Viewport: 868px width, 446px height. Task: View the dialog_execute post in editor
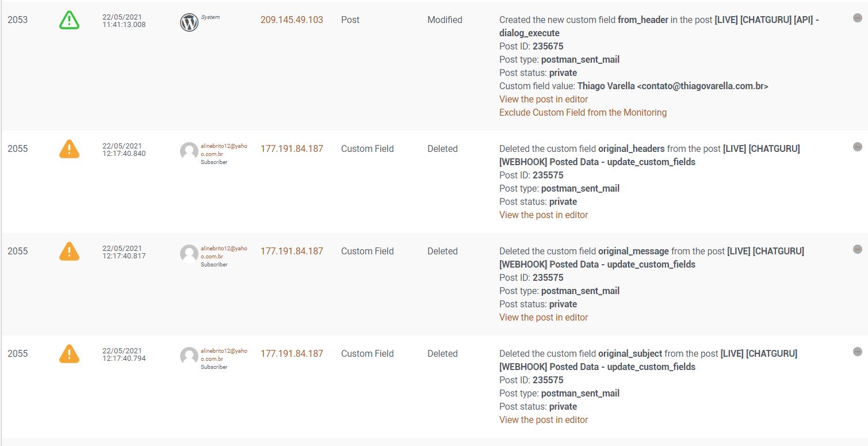(x=544, y=99)
